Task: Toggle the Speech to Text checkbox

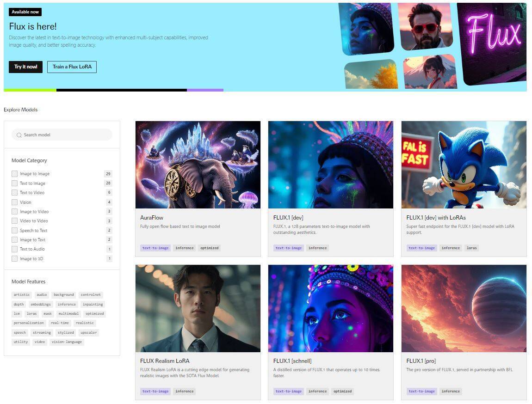Action: click(x=15, y=231)
